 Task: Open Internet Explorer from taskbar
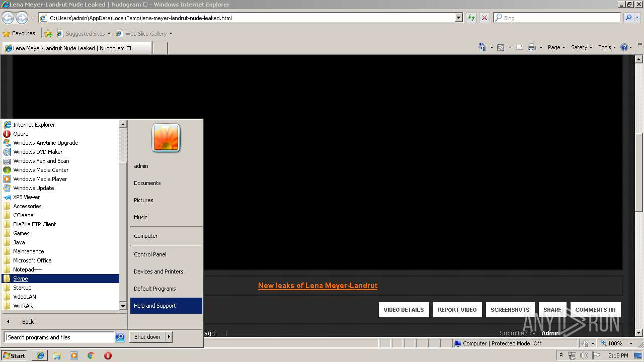pos(40,355)
